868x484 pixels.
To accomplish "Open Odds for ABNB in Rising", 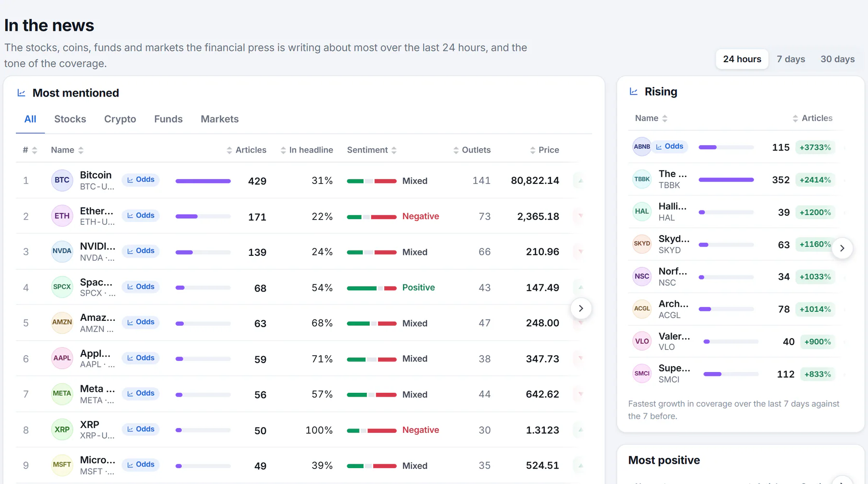I will pos(669,146).
